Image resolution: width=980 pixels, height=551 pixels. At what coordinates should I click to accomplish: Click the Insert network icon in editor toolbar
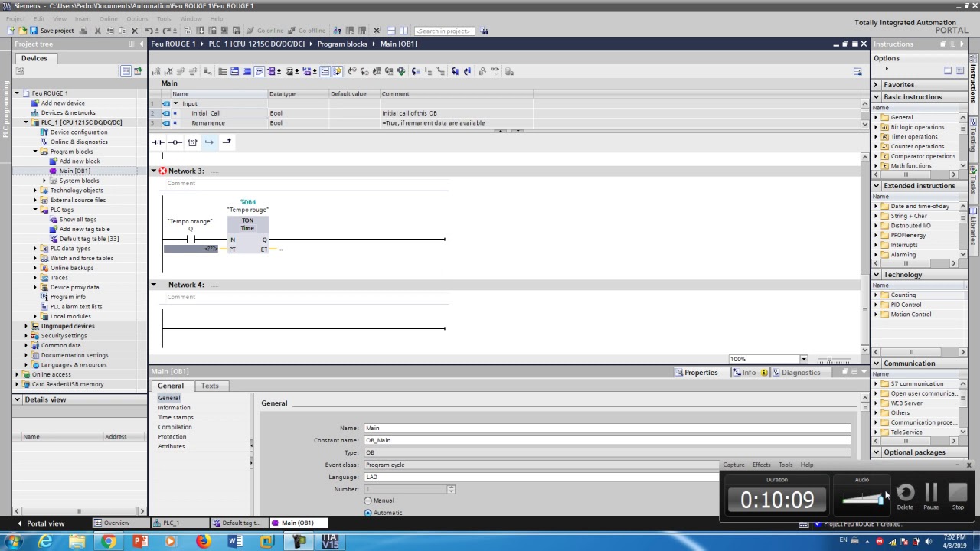click(156, 71)
